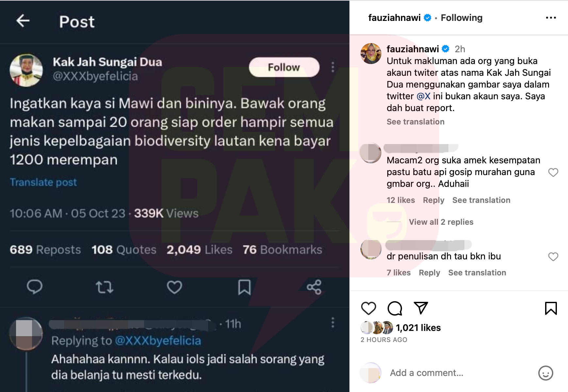Save the Instagram post with bookmark
The width and height of the screenshot is (568, 392).
551,308
